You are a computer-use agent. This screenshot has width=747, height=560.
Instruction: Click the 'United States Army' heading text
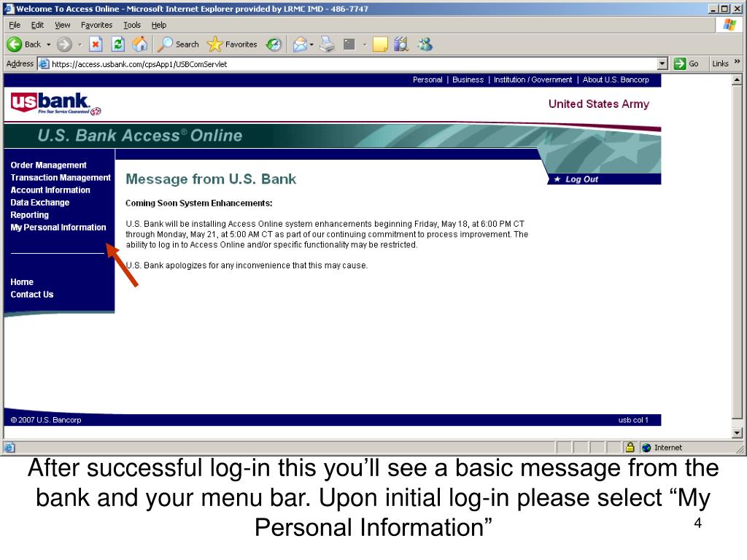599,104
